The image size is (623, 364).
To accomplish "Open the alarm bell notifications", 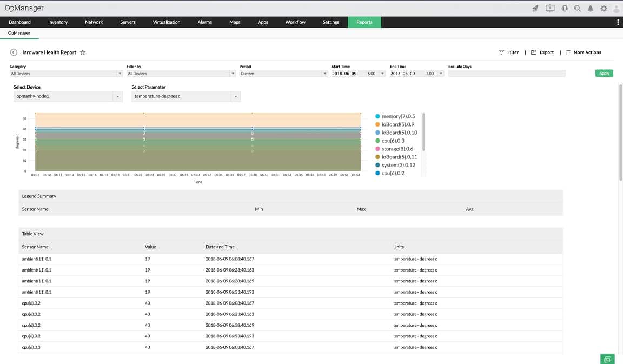I will point(591,8).
